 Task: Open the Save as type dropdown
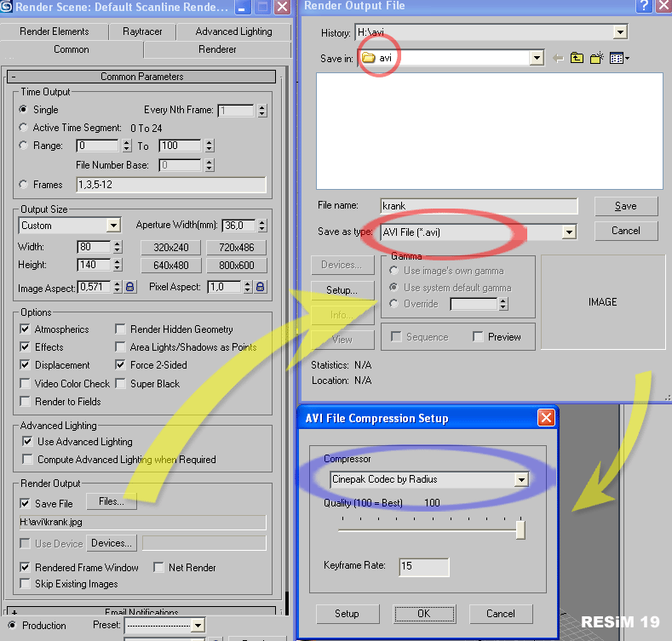[x=569, y=232]
